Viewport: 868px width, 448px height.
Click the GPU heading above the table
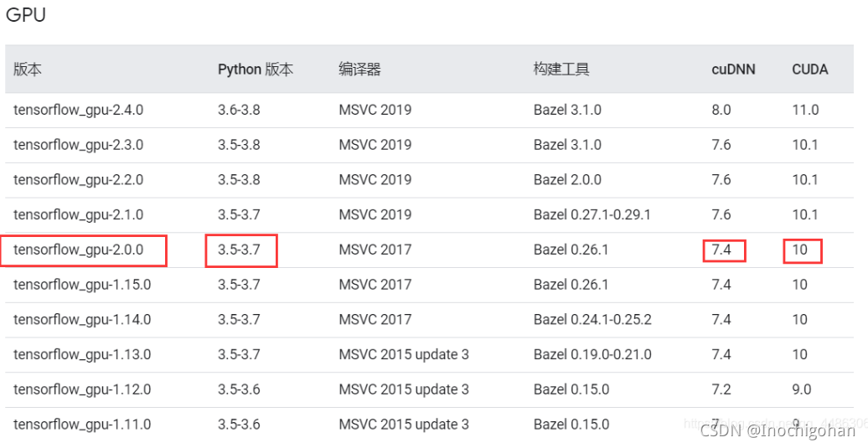[25, 14]
